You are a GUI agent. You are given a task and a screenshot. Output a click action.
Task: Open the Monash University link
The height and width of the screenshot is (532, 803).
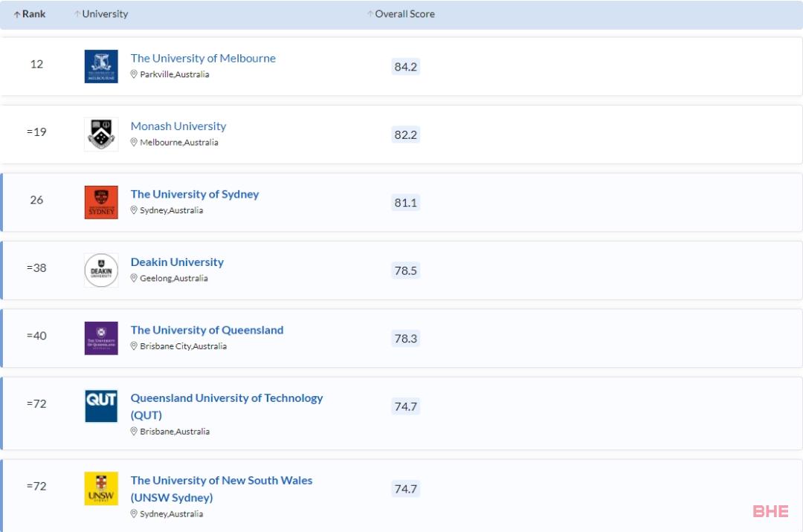(178, 126)
